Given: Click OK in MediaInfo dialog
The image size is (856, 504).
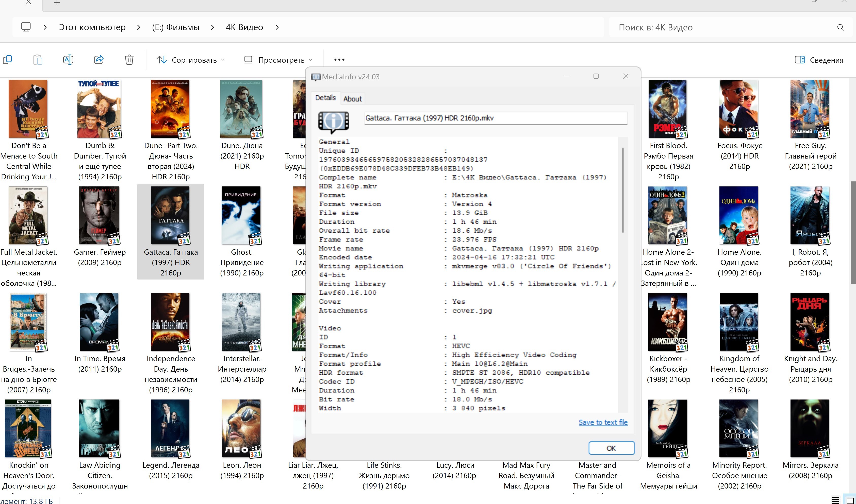Looking at the screenshot, I should [611, 448].
